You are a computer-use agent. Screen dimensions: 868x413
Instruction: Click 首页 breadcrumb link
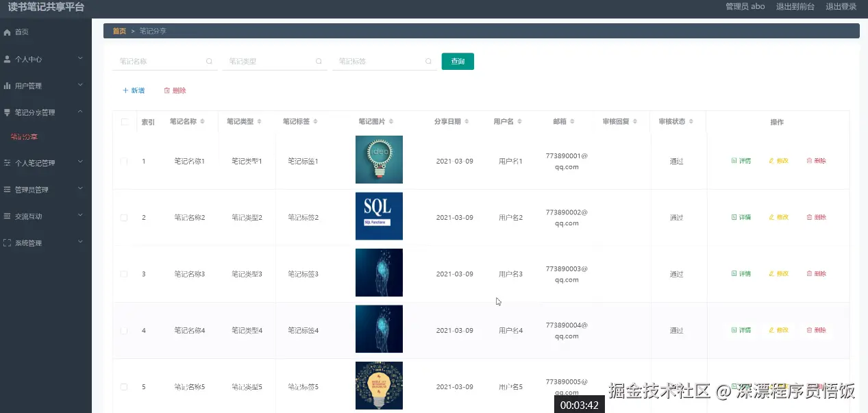click(x=119, y=31)
